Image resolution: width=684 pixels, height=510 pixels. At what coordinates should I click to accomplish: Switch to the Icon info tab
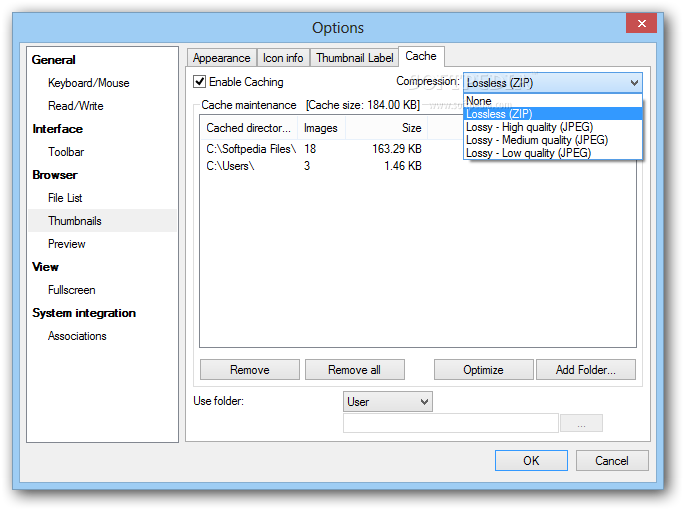(283, 58)
